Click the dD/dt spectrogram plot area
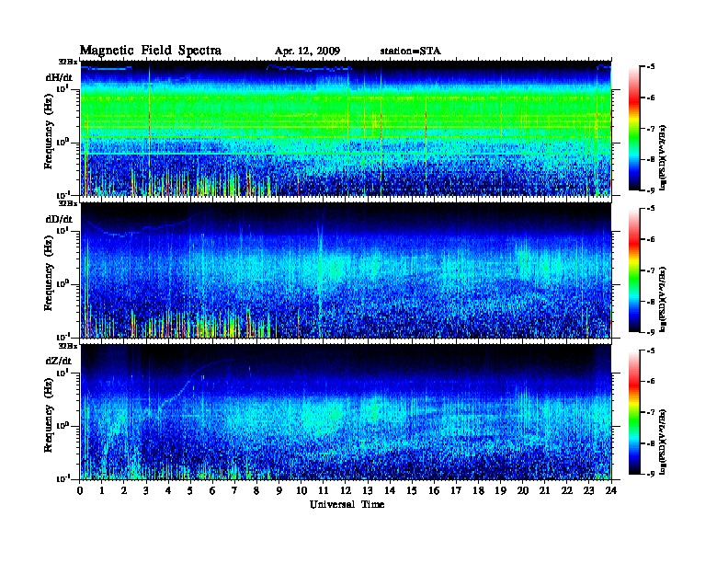This screenshot has height=563, width=728. (346, 270)
